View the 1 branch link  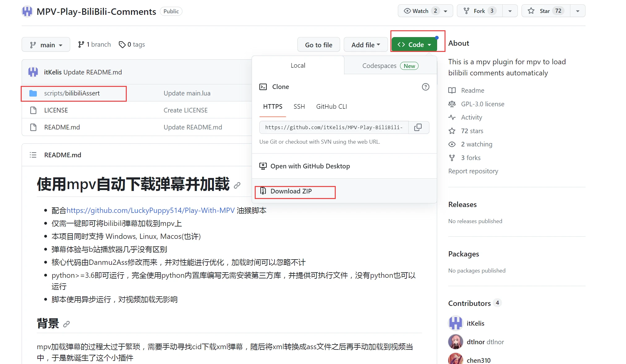pyautogui.click(x=94, y=44)
